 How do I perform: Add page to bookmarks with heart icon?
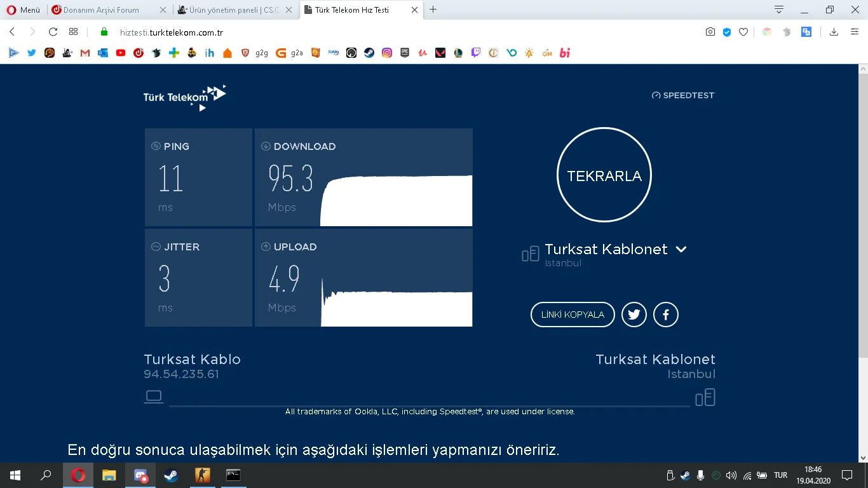tap(743, 31)
